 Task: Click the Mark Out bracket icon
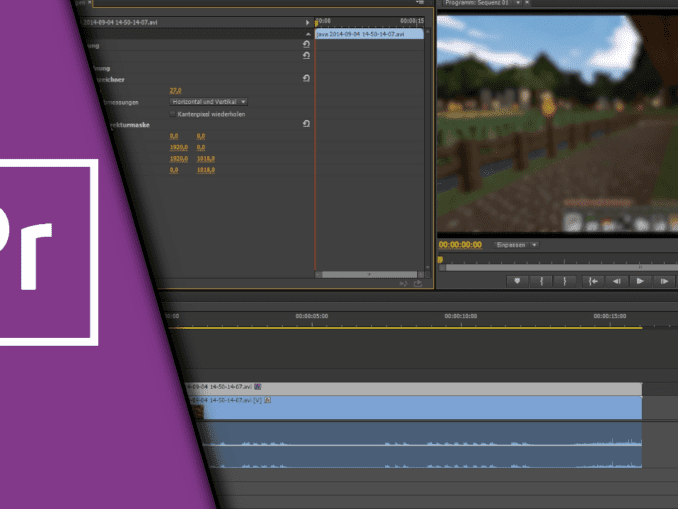tap(566, 281)
